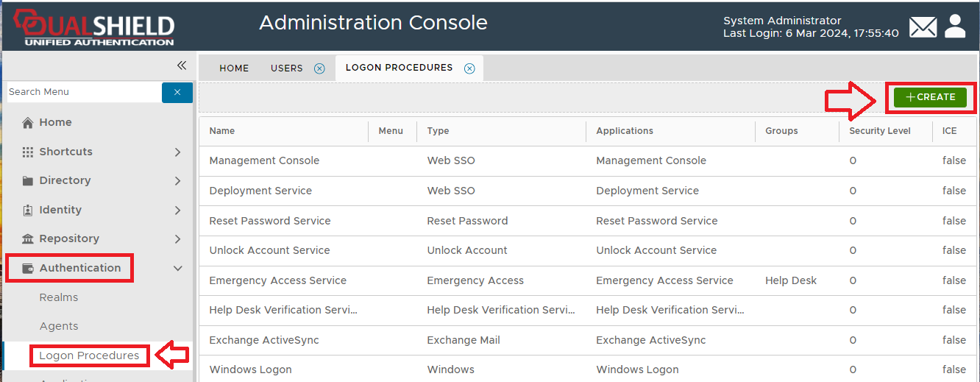Click in the Search Menu field
Image resolution: width=980 pixels, height=382 pixels.
(x=83, y=92)
